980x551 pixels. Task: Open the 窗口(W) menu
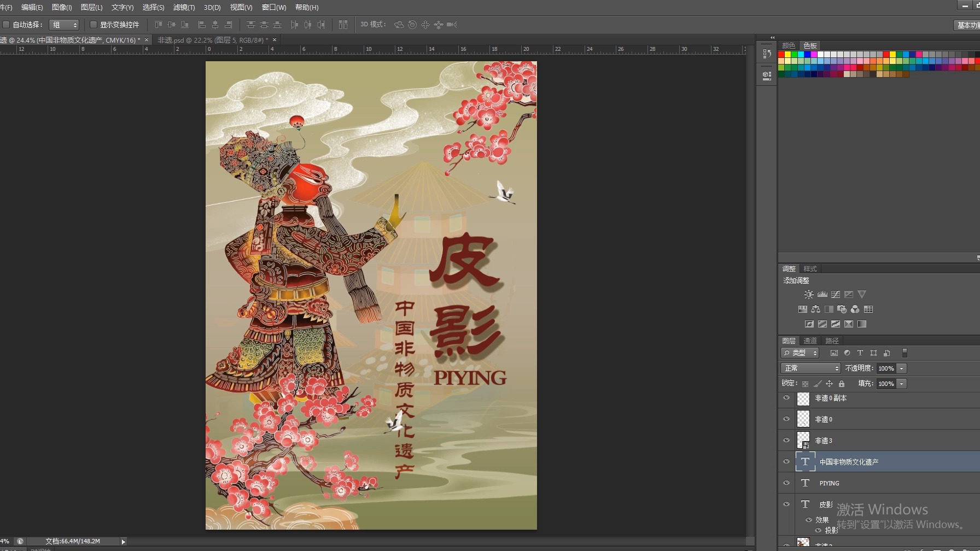coord(273,7)
